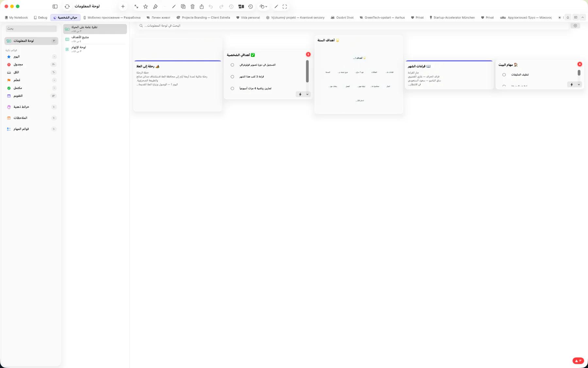Viewport: 588px width, 368px height.
Task: Open the hand tool dropdown in toolbar
Action: [263, 7]
